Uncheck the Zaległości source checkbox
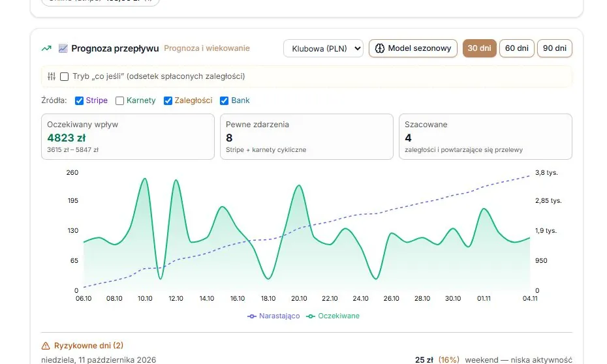Viewport: 607px width, 364px height. click(x=168, y=100)
